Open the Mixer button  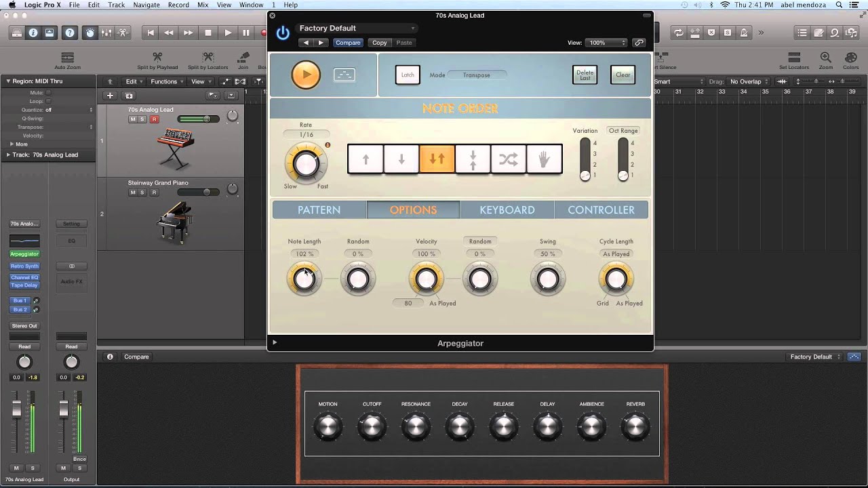106,33
